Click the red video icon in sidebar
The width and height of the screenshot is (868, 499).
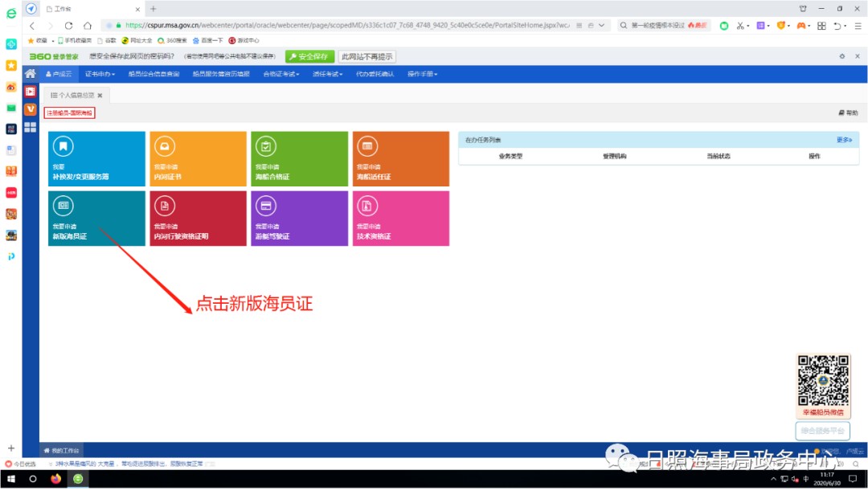31,92
